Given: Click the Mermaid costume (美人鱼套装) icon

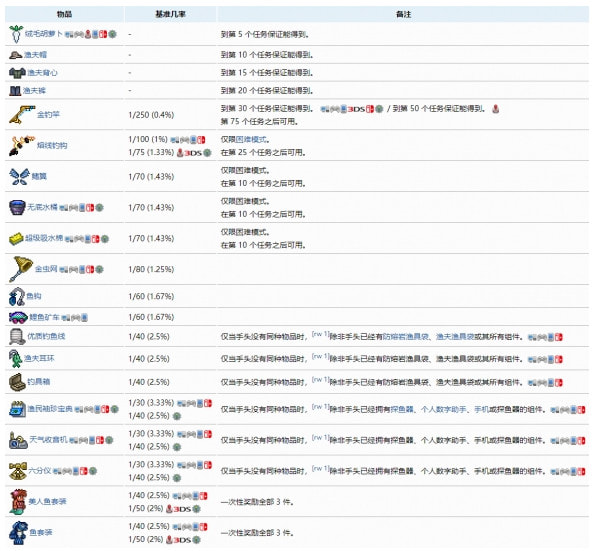Looking at the screenshot, I should tap(18, 501).
